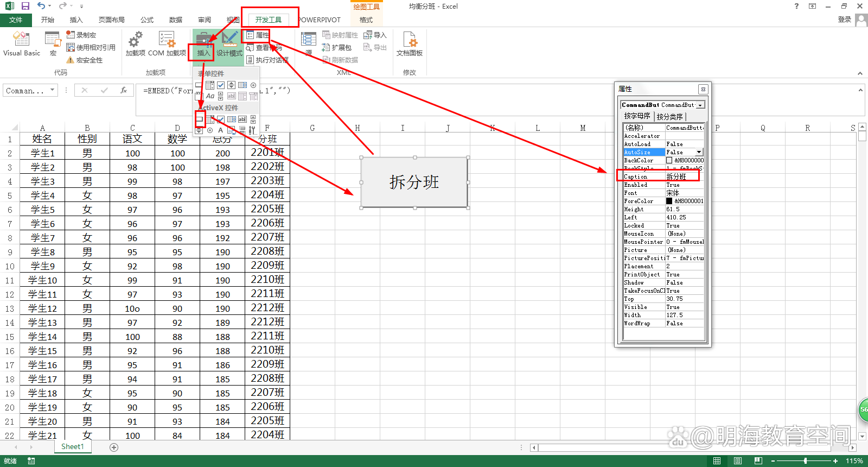The image size is (868, 467).
Task: Open the undo history dropdown
Action: click(x=50, y=6)
